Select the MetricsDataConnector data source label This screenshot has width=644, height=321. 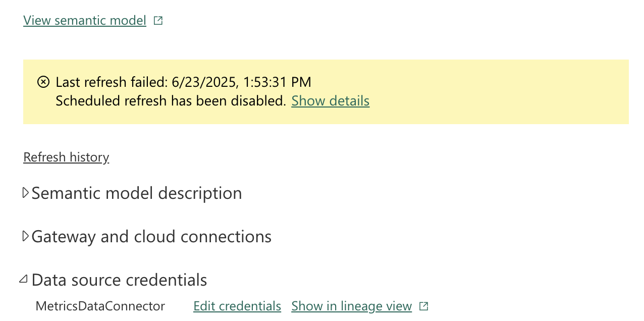(x=100, y=306)
